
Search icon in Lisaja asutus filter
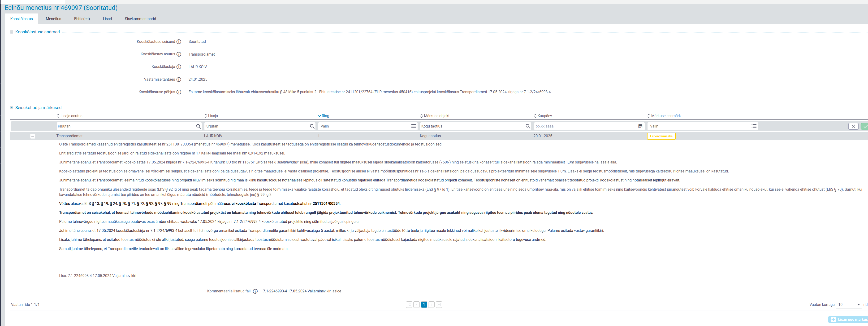pyautogui.click(x=199, y=126)
